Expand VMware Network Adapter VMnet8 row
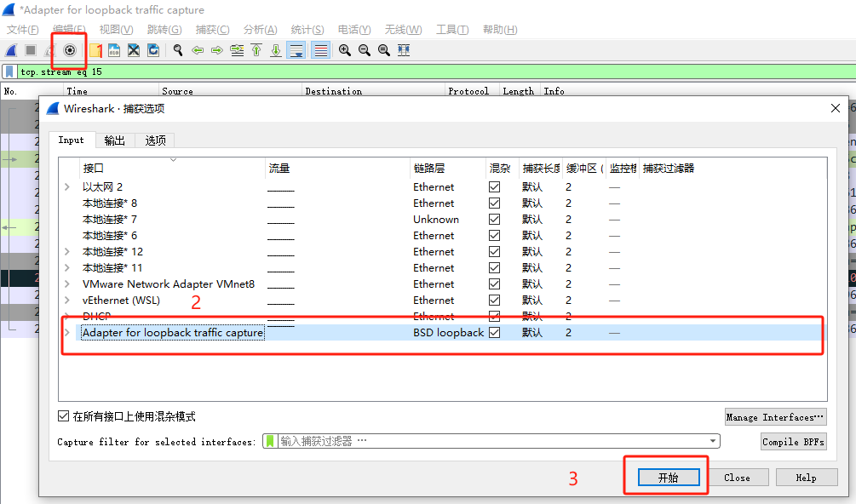Viewport: 856px width, 504px height. coord(67,284)
